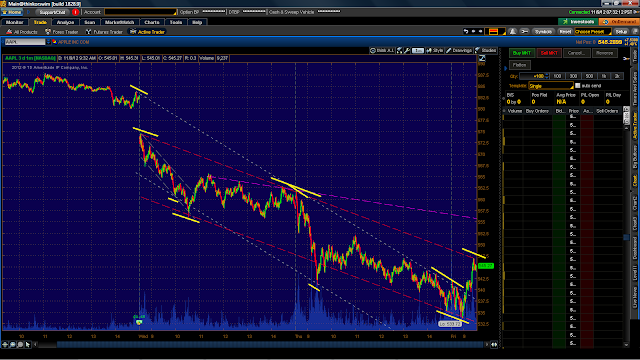Viewport: 640px width, 360px height.
Task: Open Futures Trader sub-tab
Action: click(104, 32)
